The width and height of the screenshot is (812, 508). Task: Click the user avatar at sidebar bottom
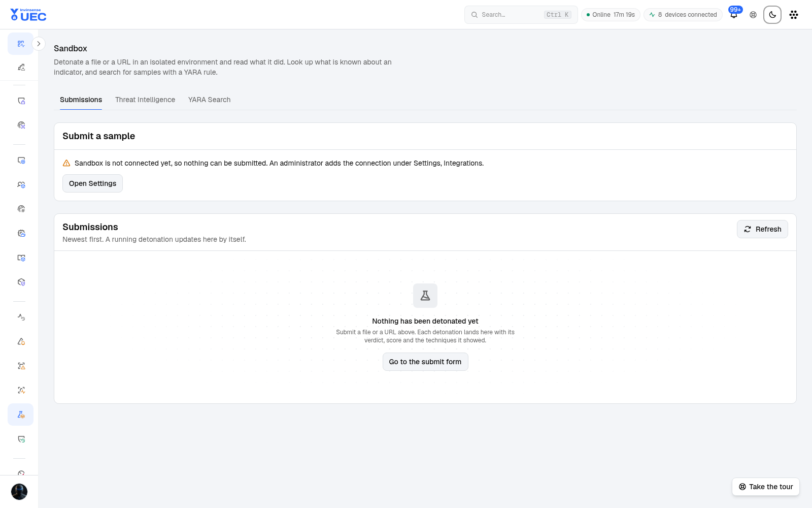(x=19, y=492)
